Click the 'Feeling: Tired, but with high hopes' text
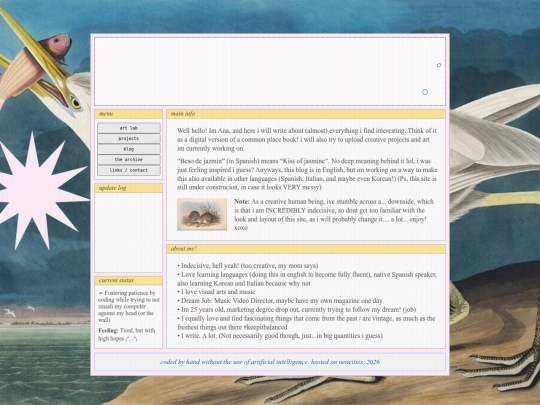540x405 pixels. pyautogui.click(x=127, y=334)
